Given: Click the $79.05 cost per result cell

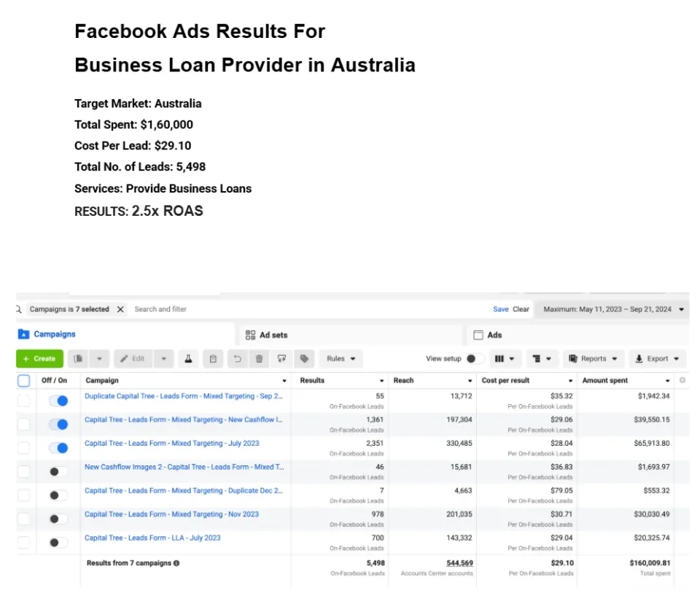Looking at the screenshot, I should [x=561, y=490].
